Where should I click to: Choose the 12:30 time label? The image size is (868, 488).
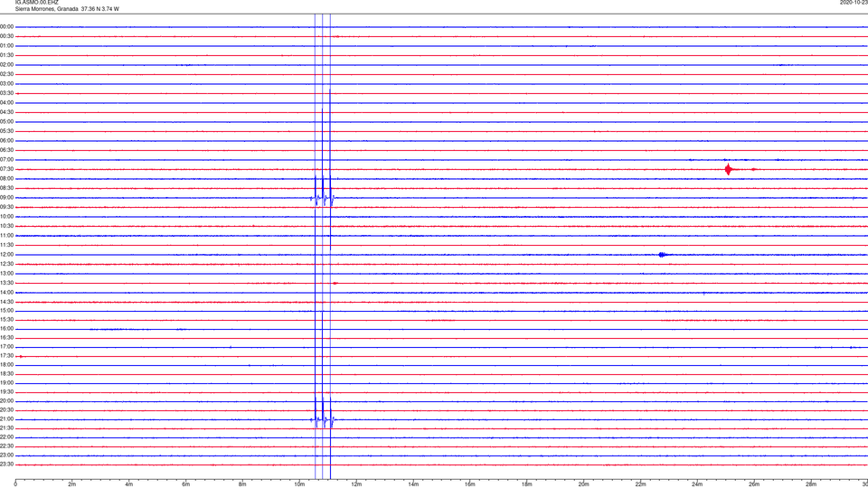pos(6,264)
